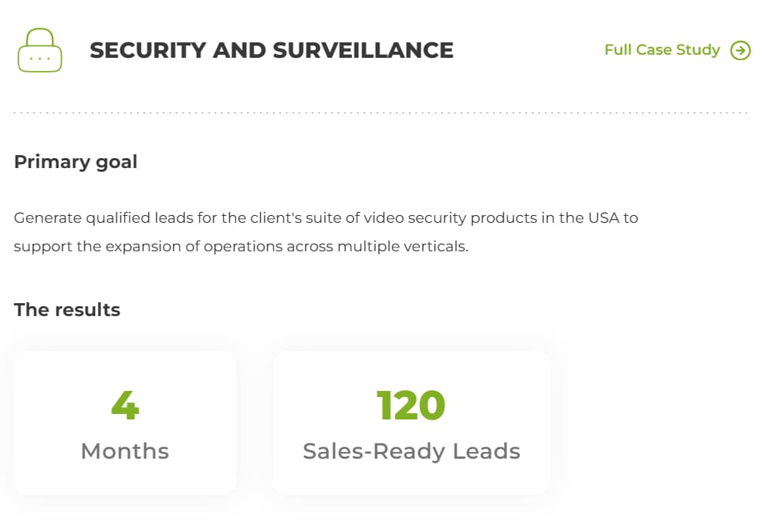This screenshot has width=774, height=532.
Task: Click the dotted divider line
Action: 380,113
